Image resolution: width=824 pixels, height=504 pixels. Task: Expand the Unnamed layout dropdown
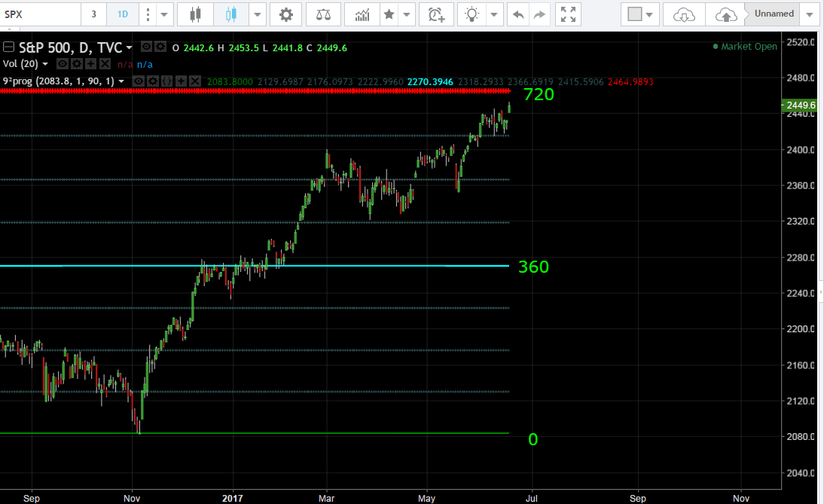click(809, 14)
